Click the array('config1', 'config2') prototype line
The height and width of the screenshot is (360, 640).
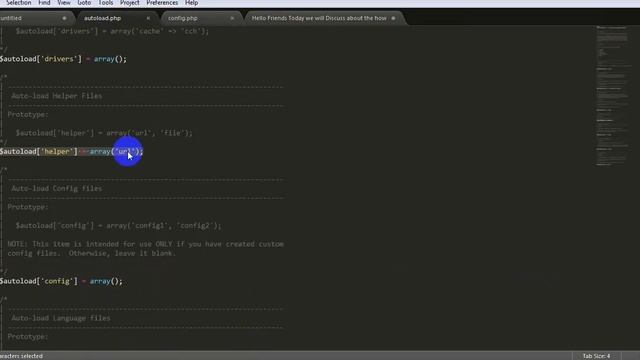[118, 226]
